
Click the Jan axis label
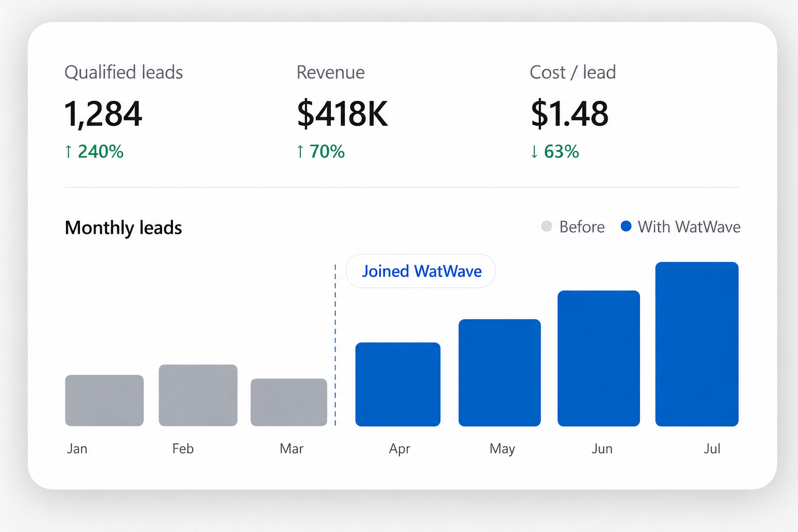[x=77, y=449]
